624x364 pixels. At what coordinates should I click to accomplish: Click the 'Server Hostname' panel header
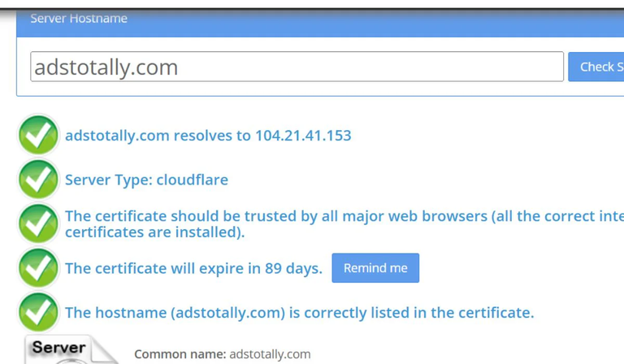click(x=320, y=23)
